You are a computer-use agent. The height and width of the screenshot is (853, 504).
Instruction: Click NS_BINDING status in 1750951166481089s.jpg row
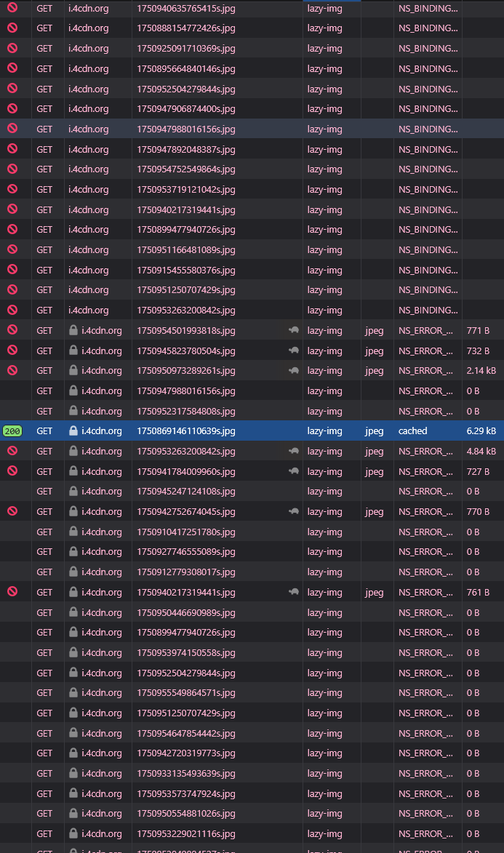click(x=428, y=249)
